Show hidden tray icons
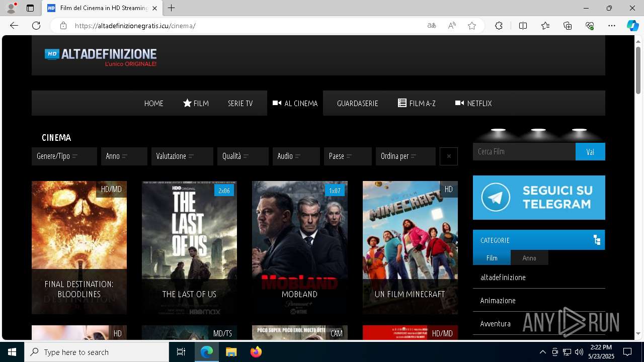 542,352
